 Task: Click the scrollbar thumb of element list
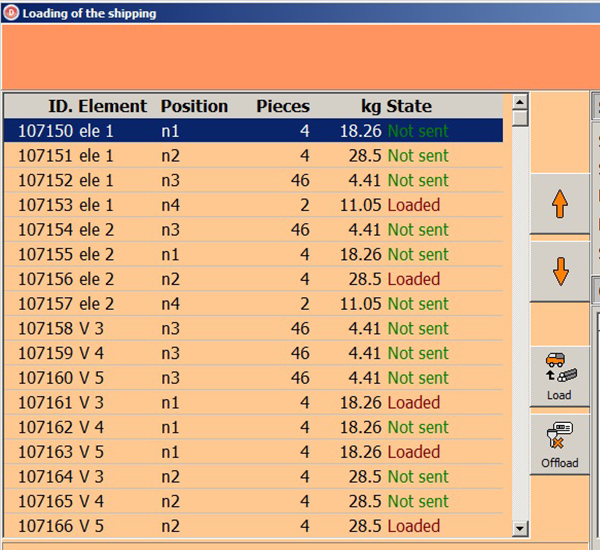pos(520,118)
